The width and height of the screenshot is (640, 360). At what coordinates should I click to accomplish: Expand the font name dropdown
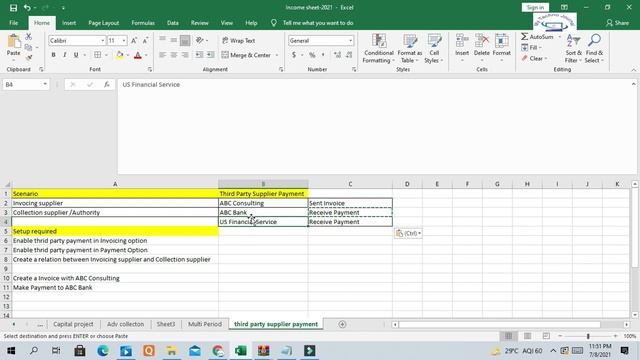(x=102, y=40)
